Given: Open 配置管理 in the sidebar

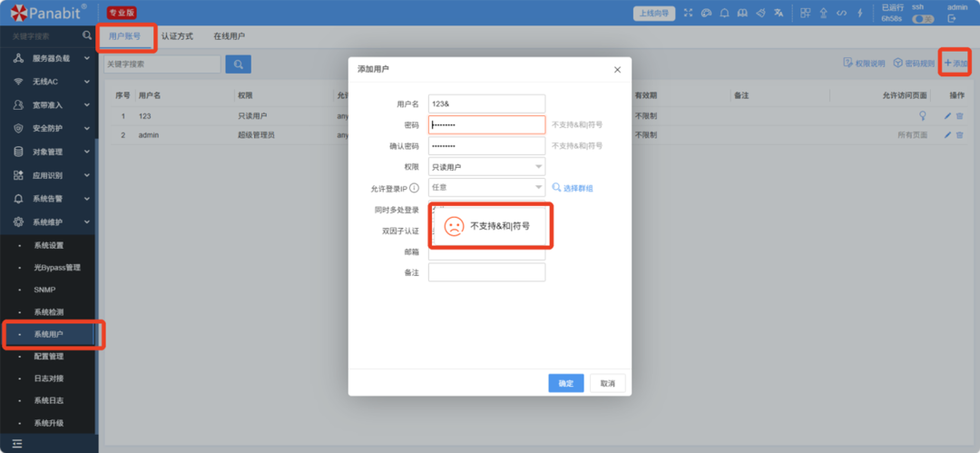Looking at the screenshot, I should (49, 356).
